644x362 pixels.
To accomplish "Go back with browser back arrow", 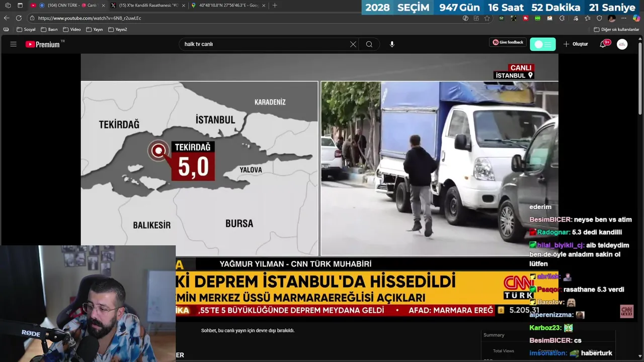I will pos(7,18).
